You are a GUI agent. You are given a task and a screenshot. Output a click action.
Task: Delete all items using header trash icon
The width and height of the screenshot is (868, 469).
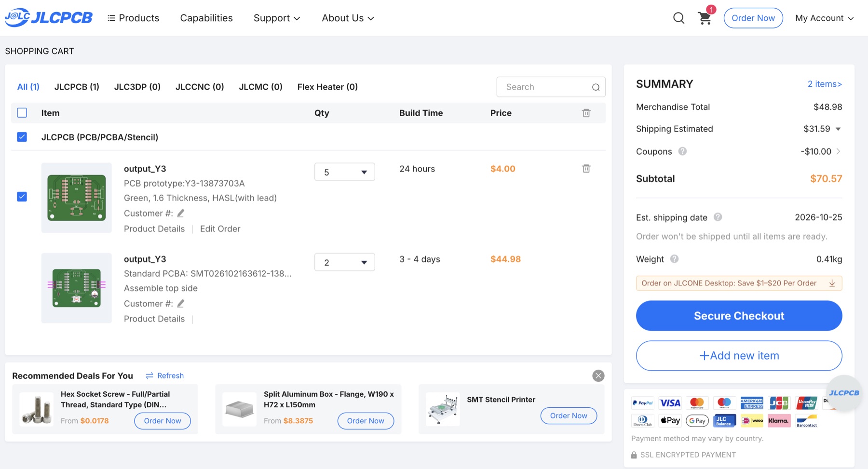tap(586, 113)
